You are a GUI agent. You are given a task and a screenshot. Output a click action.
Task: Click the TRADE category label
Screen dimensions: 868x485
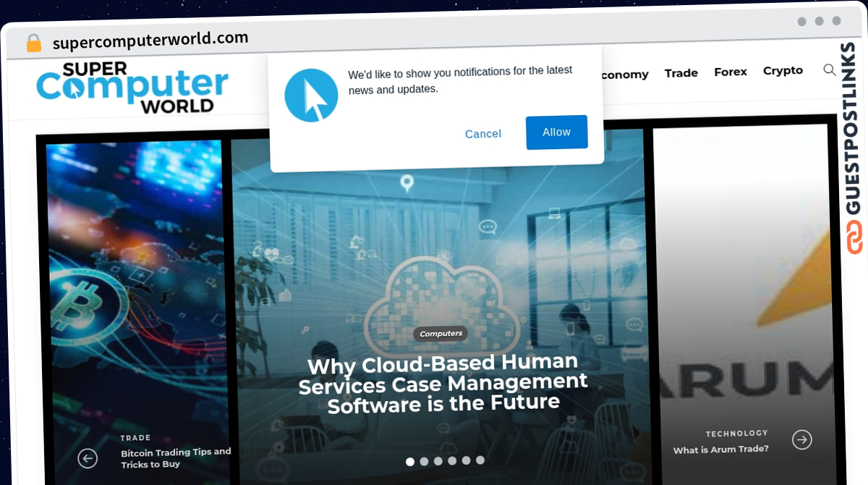pyautogui.click(x=135, y=438)
